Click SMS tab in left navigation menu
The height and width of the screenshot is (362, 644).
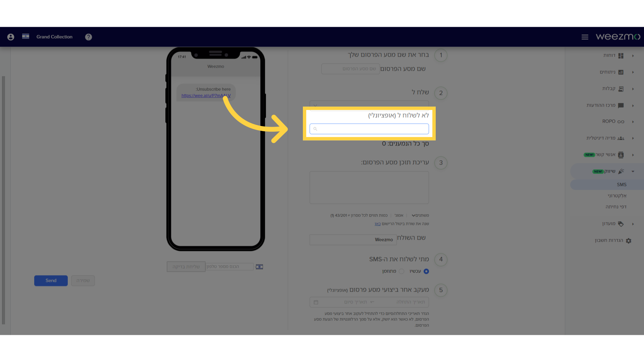tap(622, 184)
